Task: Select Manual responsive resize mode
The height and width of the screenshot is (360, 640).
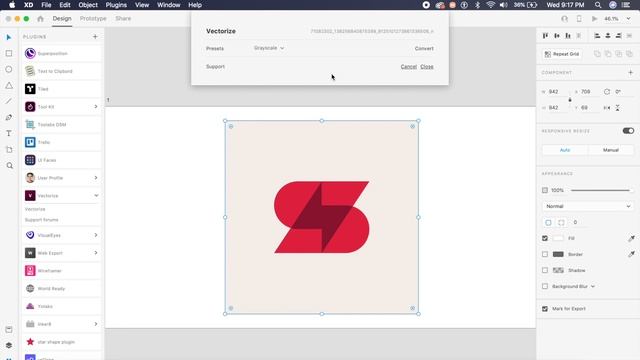Action: click(x=611, y=150)
